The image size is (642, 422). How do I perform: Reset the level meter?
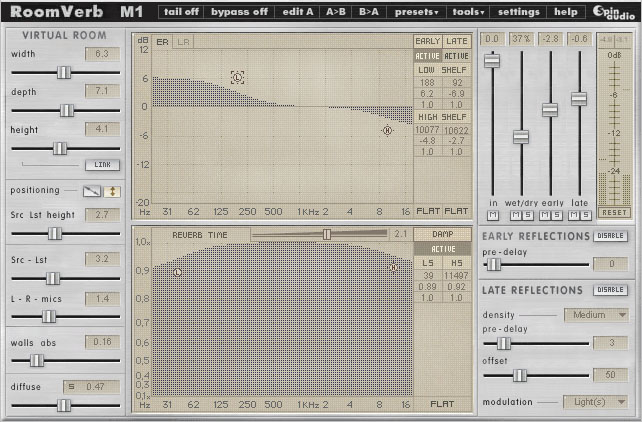click(x=614, y=212)
